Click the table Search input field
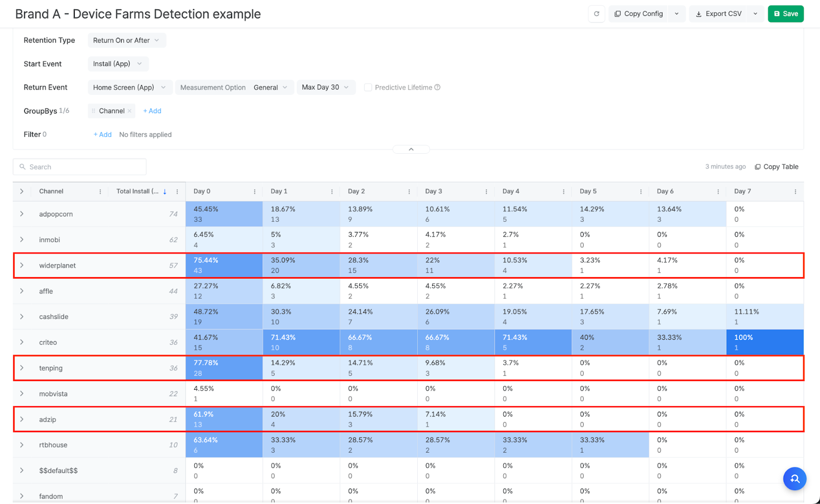Screen dimensions: 820x504 tap(80, 167)
